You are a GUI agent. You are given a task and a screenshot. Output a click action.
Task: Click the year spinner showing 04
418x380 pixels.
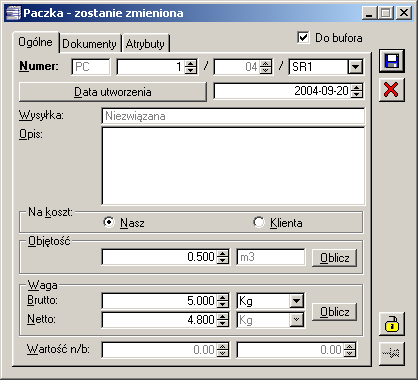pos(266,67)
